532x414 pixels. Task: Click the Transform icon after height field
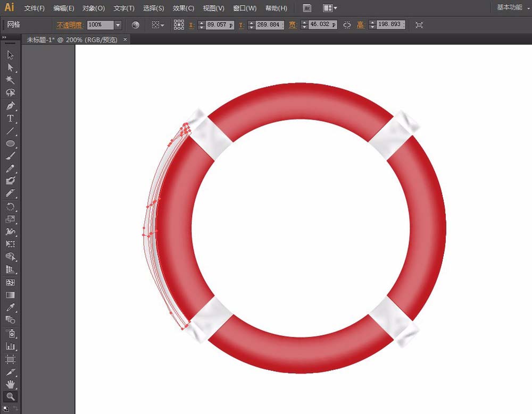click(419, 25)
